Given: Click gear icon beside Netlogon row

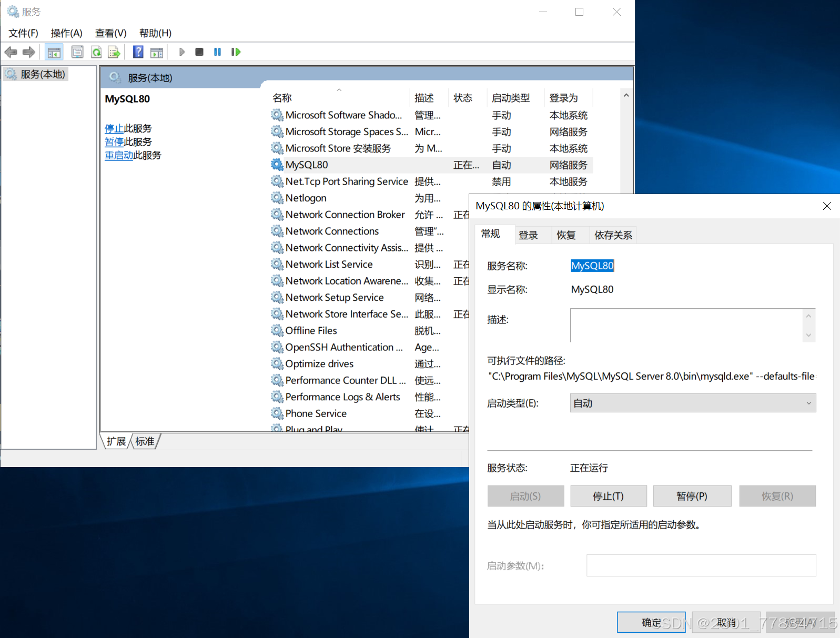Looking at the screenshot, I should [277, 198].
